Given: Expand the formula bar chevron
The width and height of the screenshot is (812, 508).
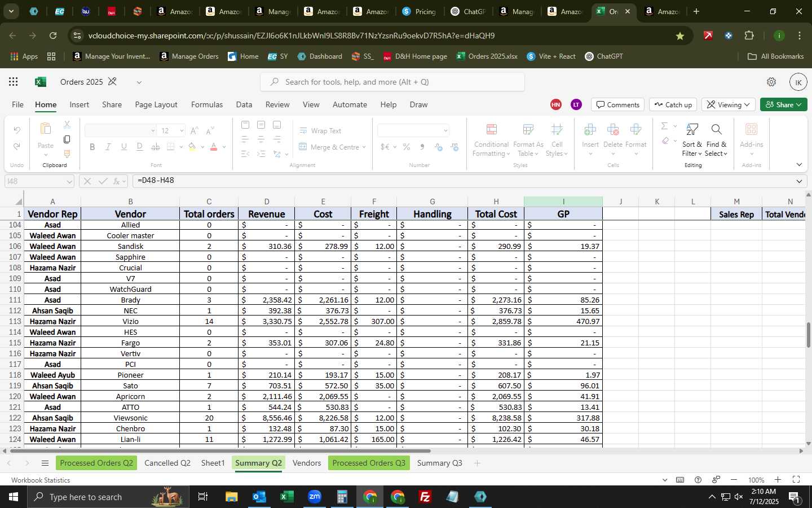Looking at the screenshot, I should pos(799,181).
